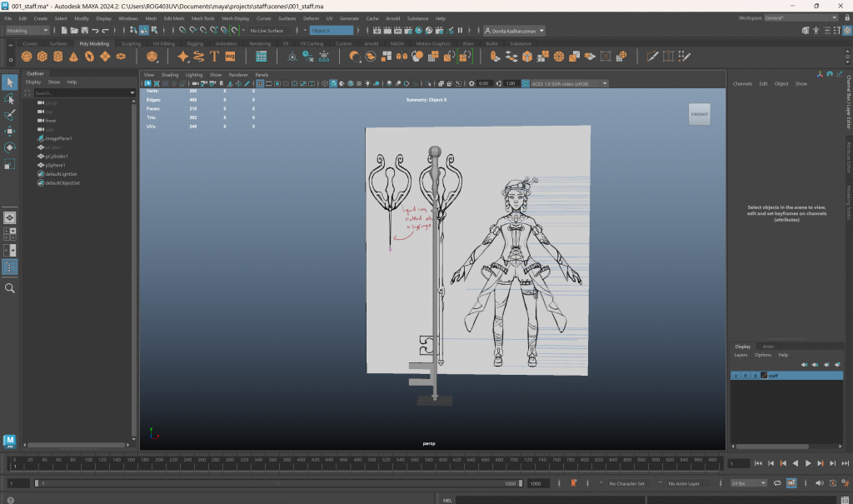
Task: Toggle the P playback box of the staff layer
Action: (x=746, y=376)
